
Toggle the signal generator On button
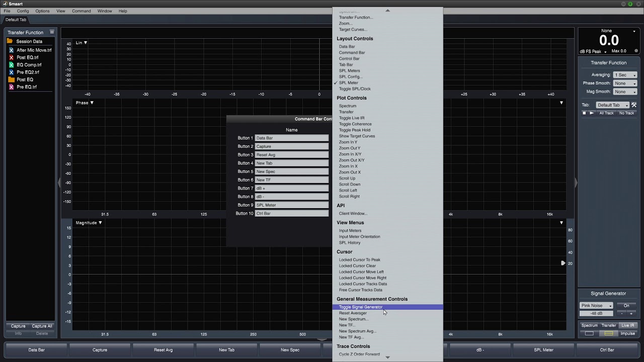point(626,306)
